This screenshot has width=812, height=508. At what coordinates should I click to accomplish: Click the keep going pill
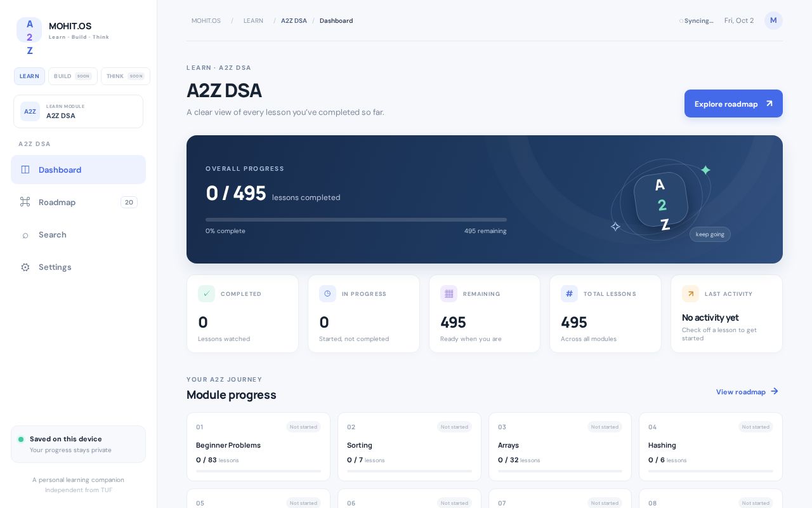coord(710,234)
